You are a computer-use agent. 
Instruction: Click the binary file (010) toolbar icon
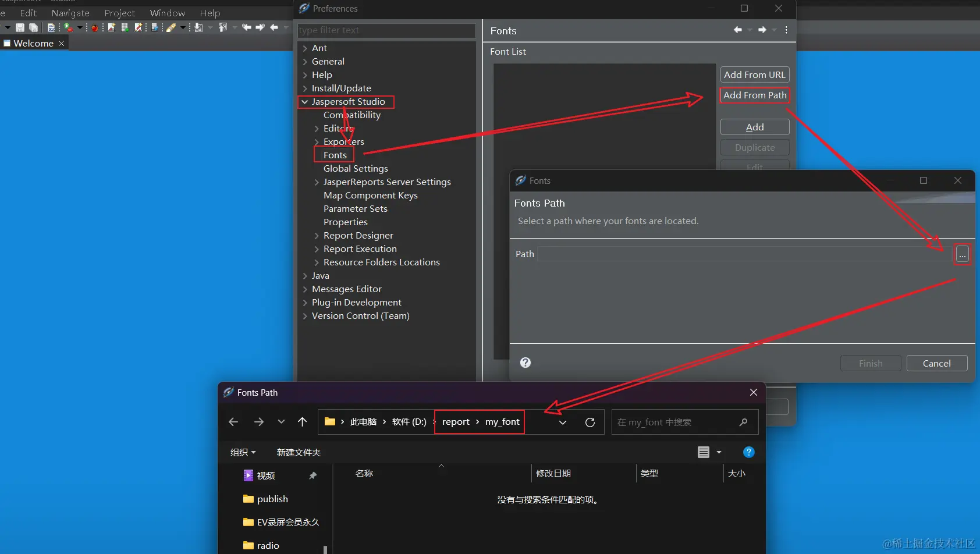51,27
